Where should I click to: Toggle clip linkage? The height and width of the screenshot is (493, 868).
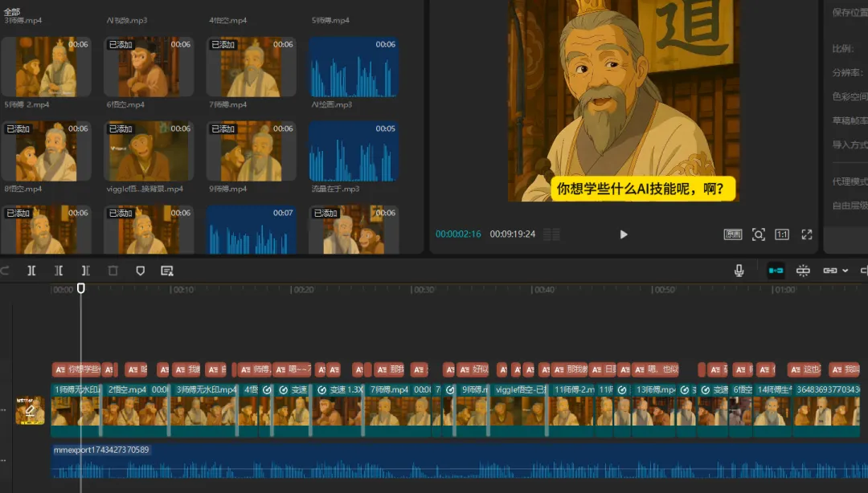point(829,271)
